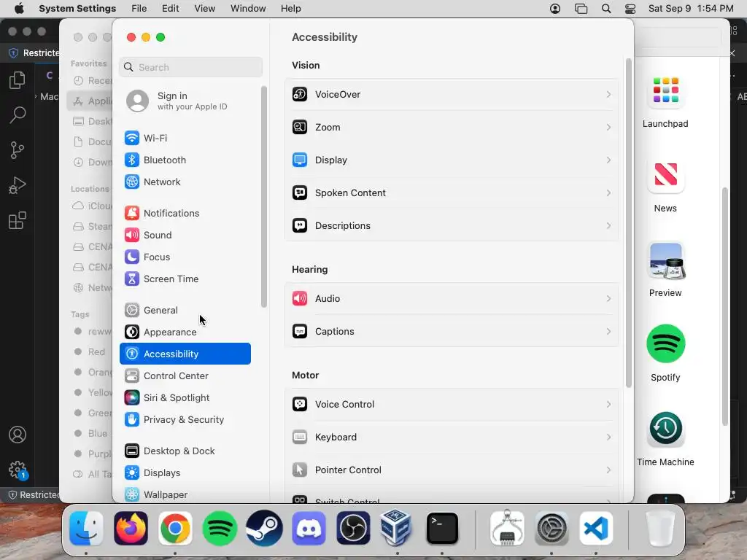Select Focus in the sidebar
This screenshot has width=747, height=560.
tap(185, 257)
